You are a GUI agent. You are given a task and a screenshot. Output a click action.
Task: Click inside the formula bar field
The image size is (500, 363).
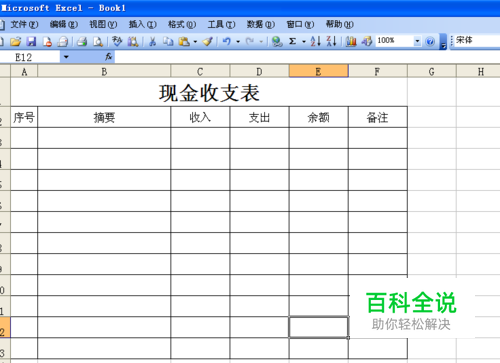[x=307, y=57]
